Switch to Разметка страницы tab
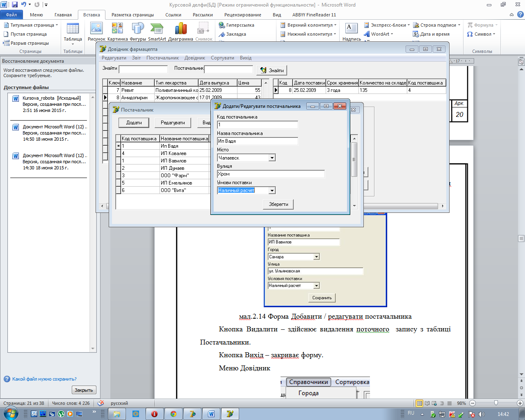 coord(132,15)
